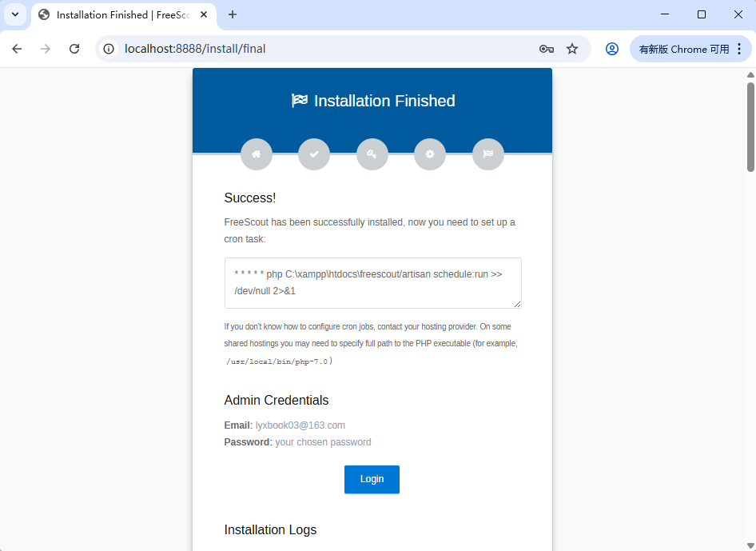The width and height of the screenshot is (756, 551).
Task: Bookmark this page with the star icon
Action: point(572,49)
